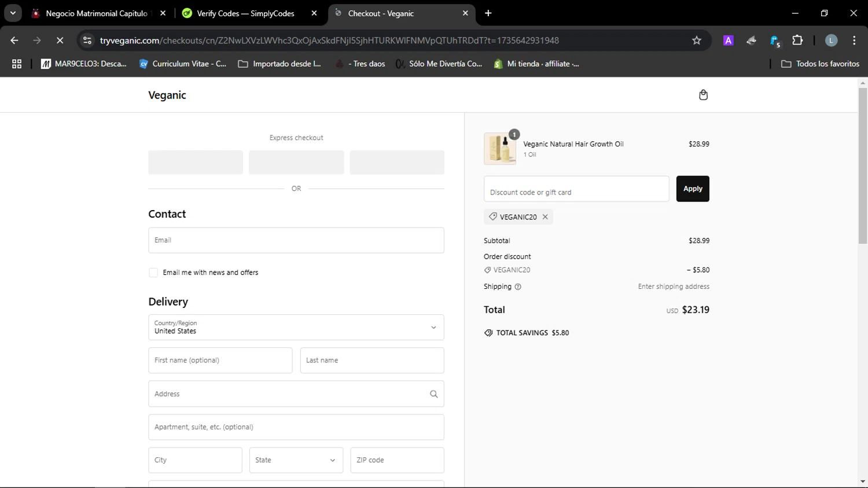Focus the Apartment, suite, etc. field
This screenshot has height=488, width=868.
pyautogui.click(x=296, y=427)
